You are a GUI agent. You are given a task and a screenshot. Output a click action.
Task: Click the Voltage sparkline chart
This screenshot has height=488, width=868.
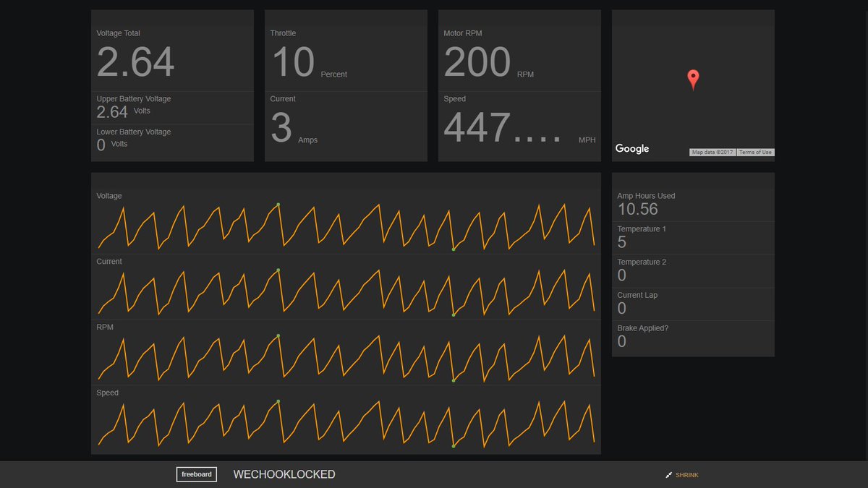(346, 226)
